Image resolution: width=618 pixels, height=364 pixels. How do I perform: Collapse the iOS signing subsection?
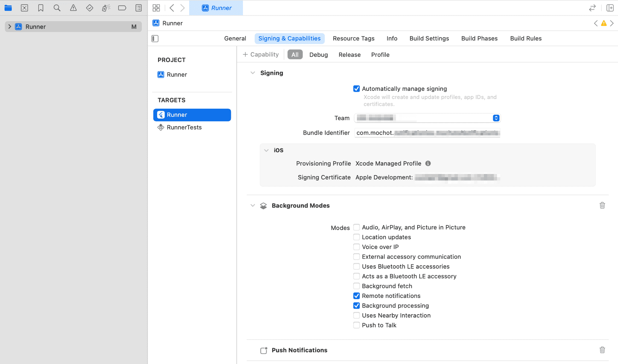coord(266,150)
